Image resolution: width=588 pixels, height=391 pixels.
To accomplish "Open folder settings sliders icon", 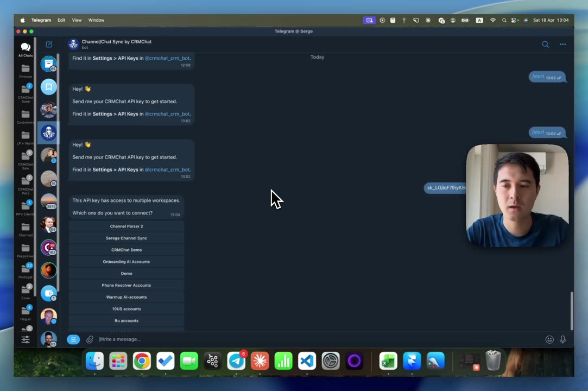I will [26, 339].
